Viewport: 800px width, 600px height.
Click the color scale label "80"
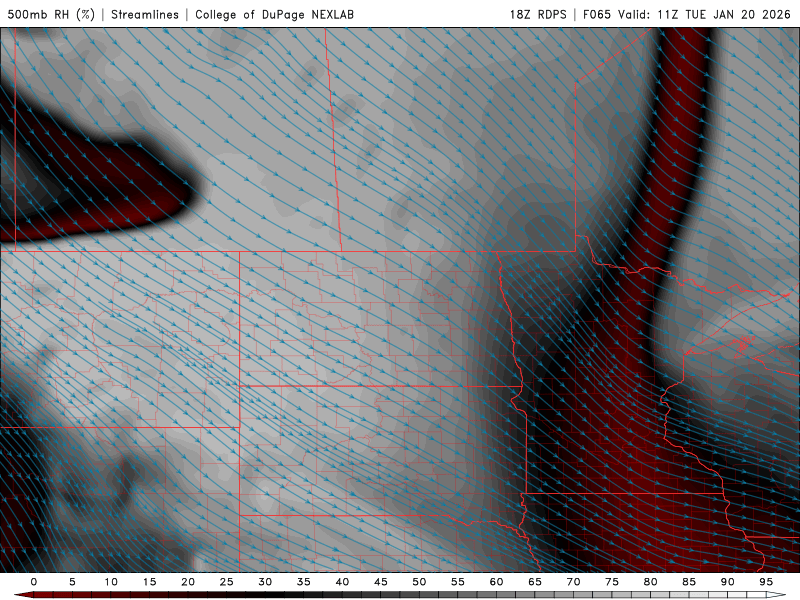(650, 582)
